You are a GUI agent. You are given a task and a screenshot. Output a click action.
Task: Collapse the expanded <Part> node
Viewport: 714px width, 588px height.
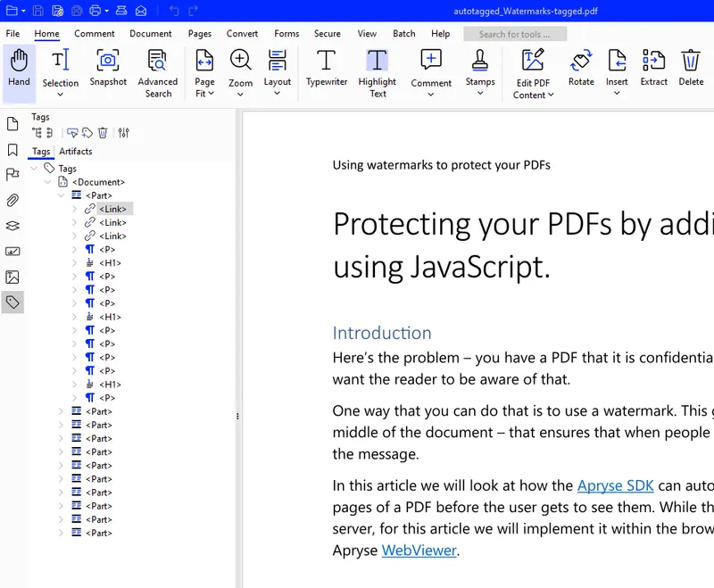point(61,195)
